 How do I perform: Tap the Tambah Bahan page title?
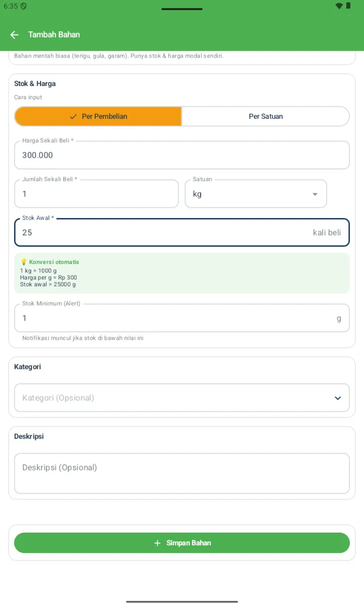click(54, 34)
